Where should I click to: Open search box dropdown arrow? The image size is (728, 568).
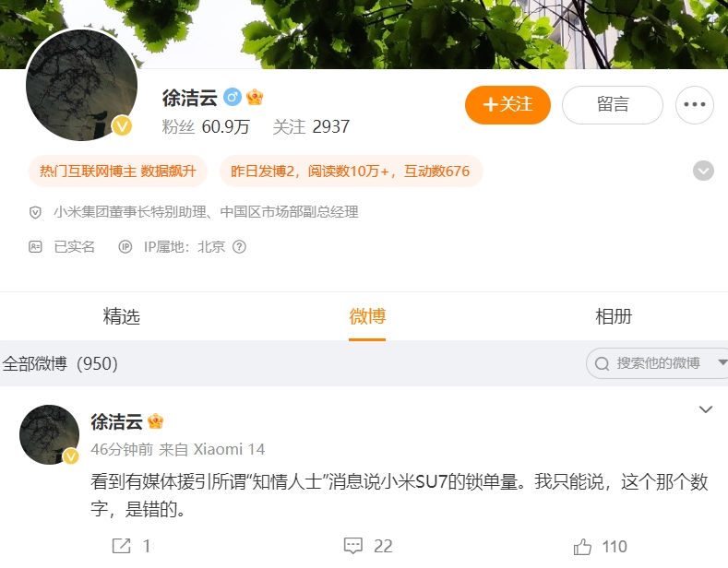(722, 362)
